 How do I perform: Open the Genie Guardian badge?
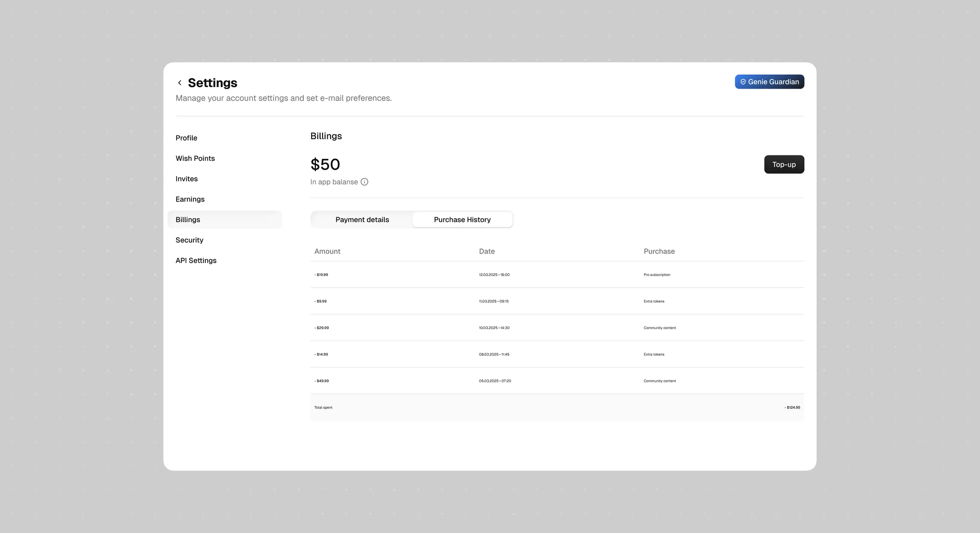coord(769,82)
